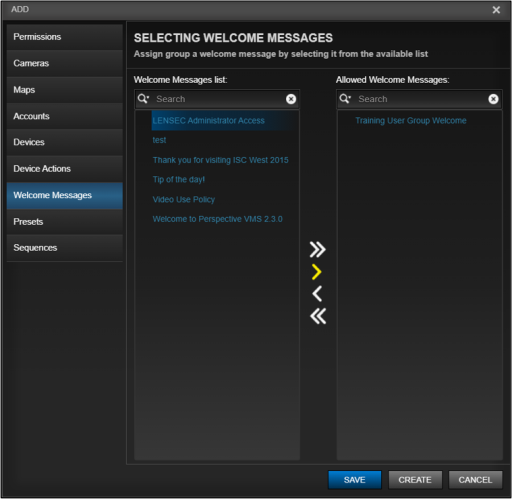The width and height of the screenshot is (512, 499).
Task: Click the CREATE button
Action: click(415, 480)
